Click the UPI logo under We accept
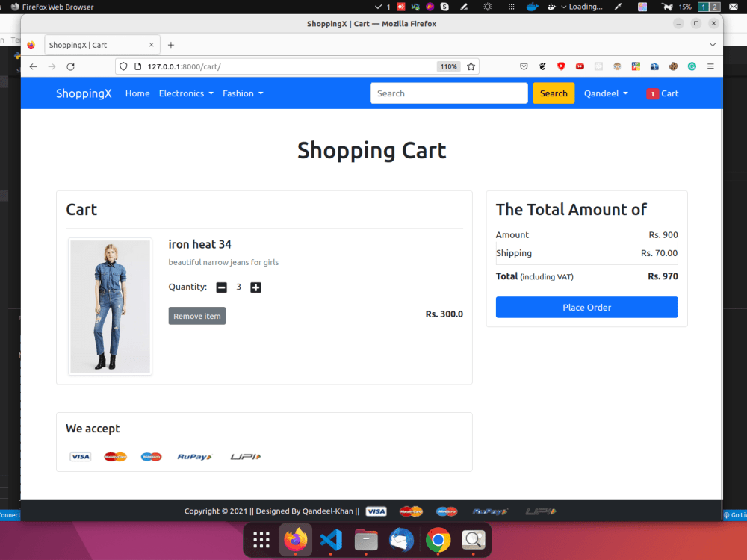The height and width of the screenshot is (560, 747). [x=246, y=457]
